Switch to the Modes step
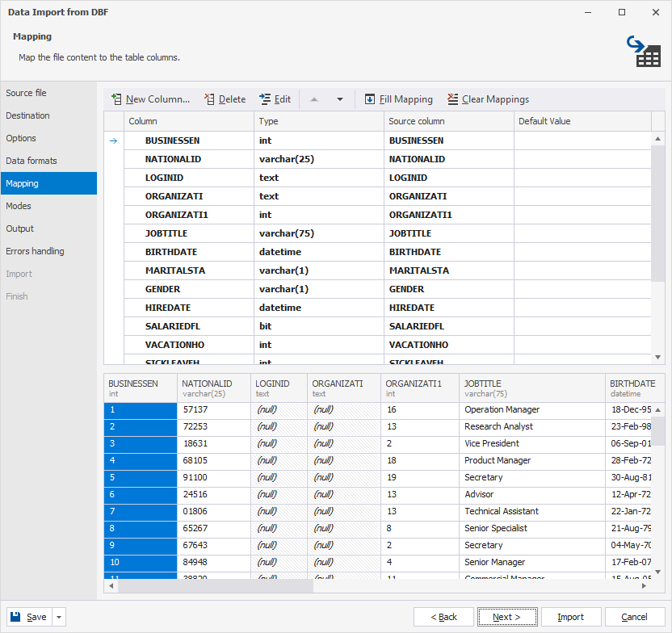The height and width of the screenshot is (633, 672). 48,206
